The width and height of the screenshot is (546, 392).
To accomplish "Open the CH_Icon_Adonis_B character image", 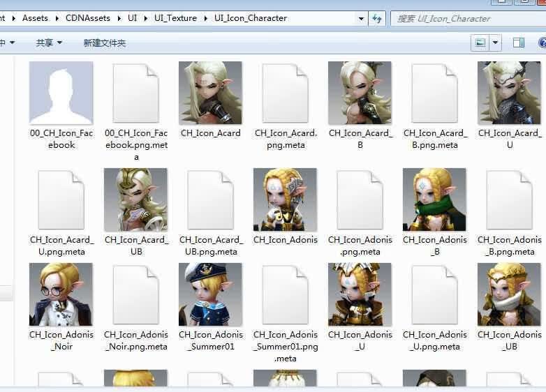I will (434, 199).
